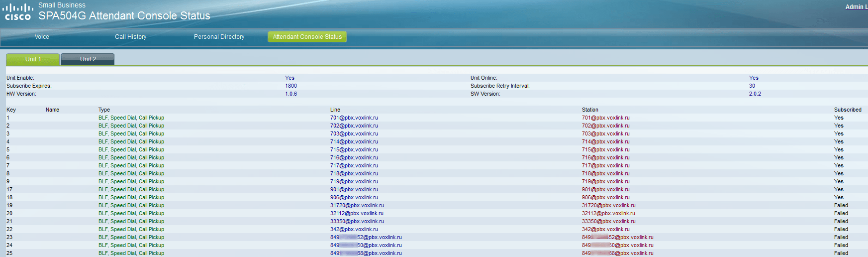This screenshot has width=868, height=257.
Task: Click the Subscribe Retry Interval value 30
Action: click(752, 86)
